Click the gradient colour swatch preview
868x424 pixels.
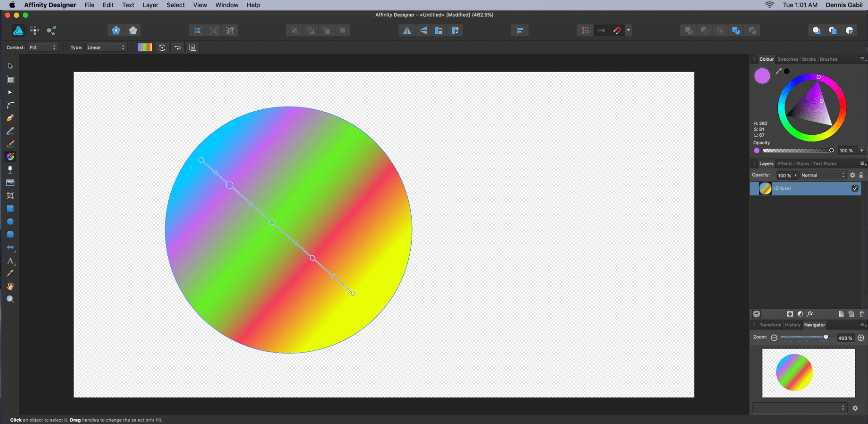point(145,48)
